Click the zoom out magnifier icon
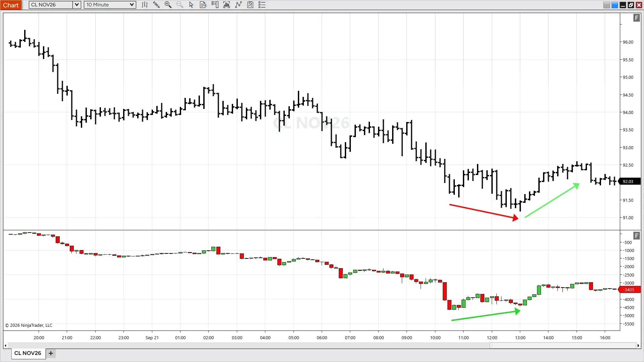 [180, 5]
